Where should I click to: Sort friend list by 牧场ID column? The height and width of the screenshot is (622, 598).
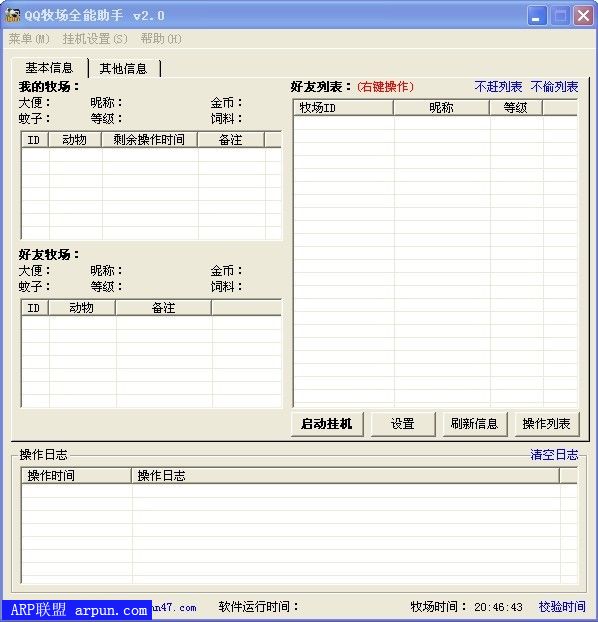point(343,108)
